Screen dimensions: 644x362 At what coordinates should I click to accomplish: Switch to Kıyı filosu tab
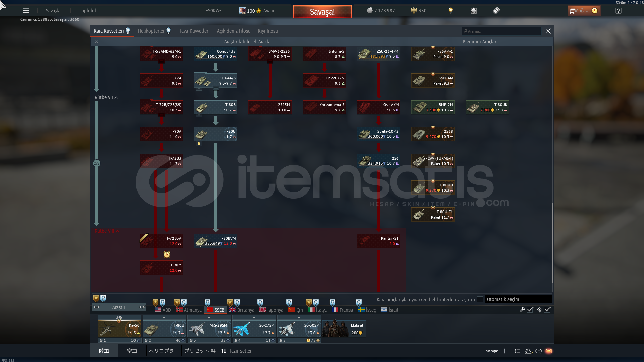coord(268,31)
